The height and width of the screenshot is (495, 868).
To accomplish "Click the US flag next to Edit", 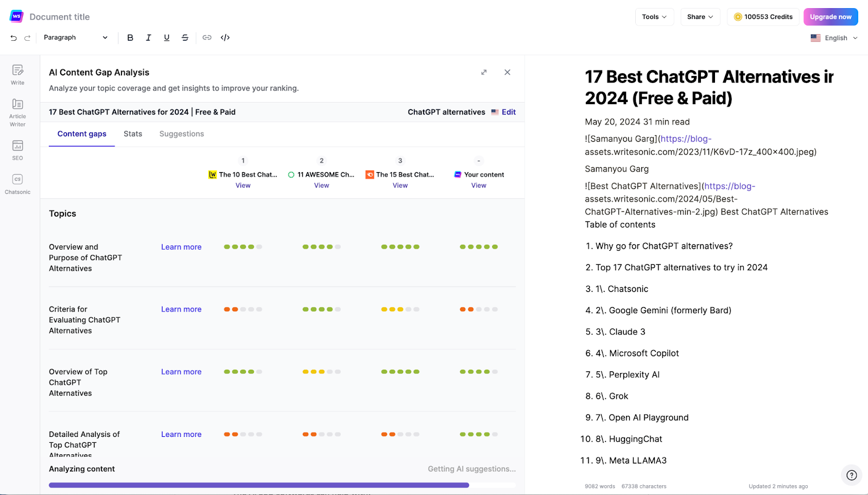I will point(495,112).
